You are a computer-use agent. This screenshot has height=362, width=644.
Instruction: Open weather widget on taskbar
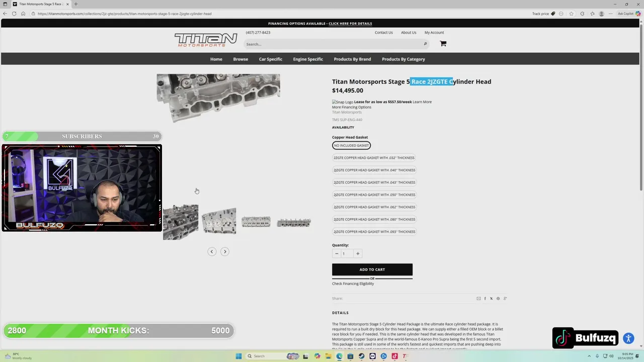(18, 356)
